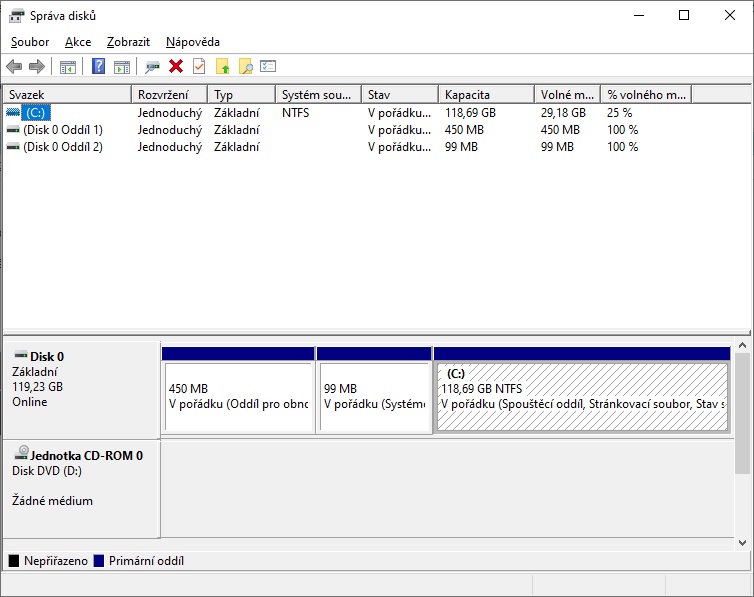Toggle the console tree pane icon
This screenshot has width=754, height=597.
[68, 67]
